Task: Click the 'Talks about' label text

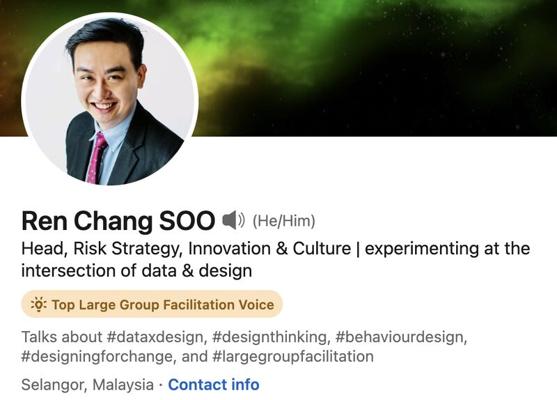Action: tap(62, 337)
